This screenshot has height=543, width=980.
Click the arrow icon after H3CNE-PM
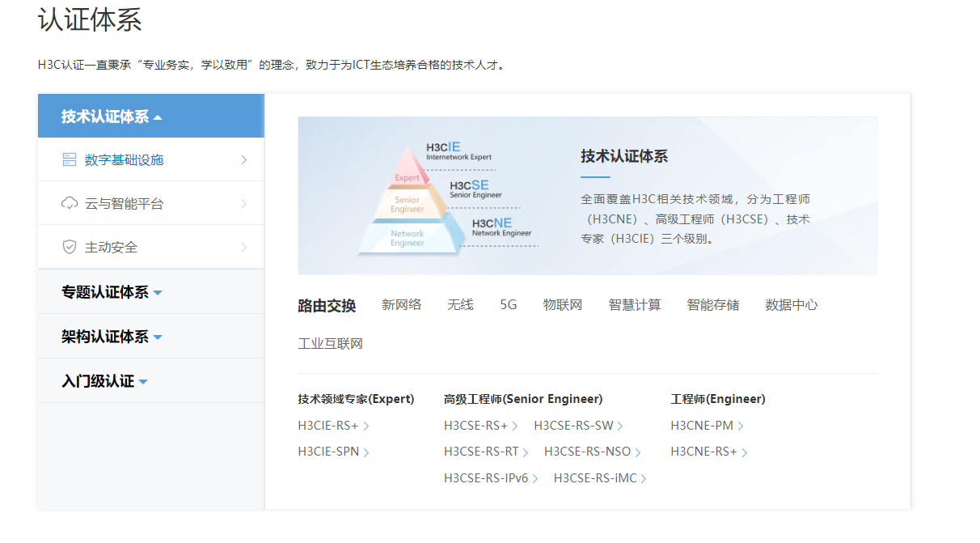741,426
